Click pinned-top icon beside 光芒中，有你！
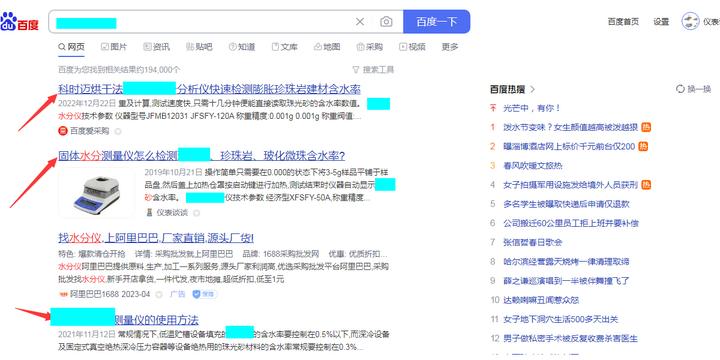This screenshot has height=360, width=720. [x=493, y=108]
